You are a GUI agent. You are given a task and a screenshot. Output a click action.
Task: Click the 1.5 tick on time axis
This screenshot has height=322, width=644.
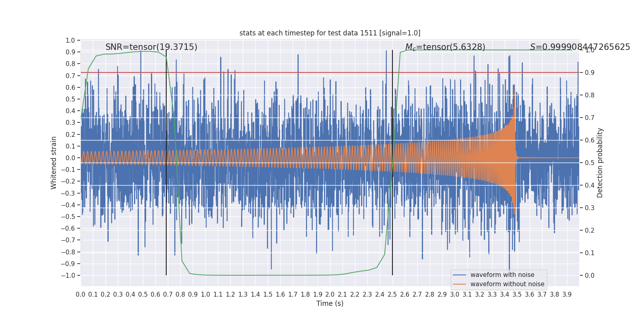(x=268, y=295)
